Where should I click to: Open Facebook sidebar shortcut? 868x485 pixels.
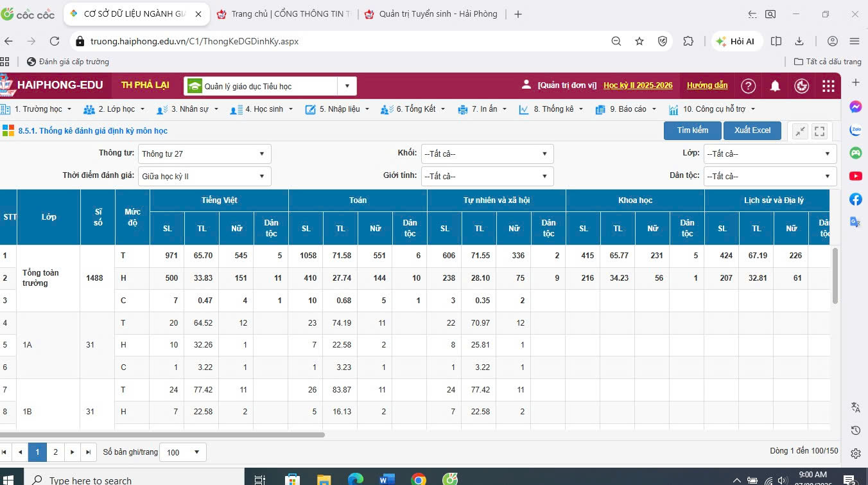point(856,199)
